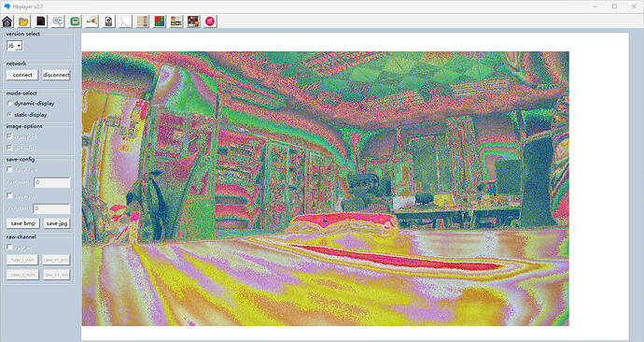
Task: Open the J6 version select dropdown
Action: point(15,46)
